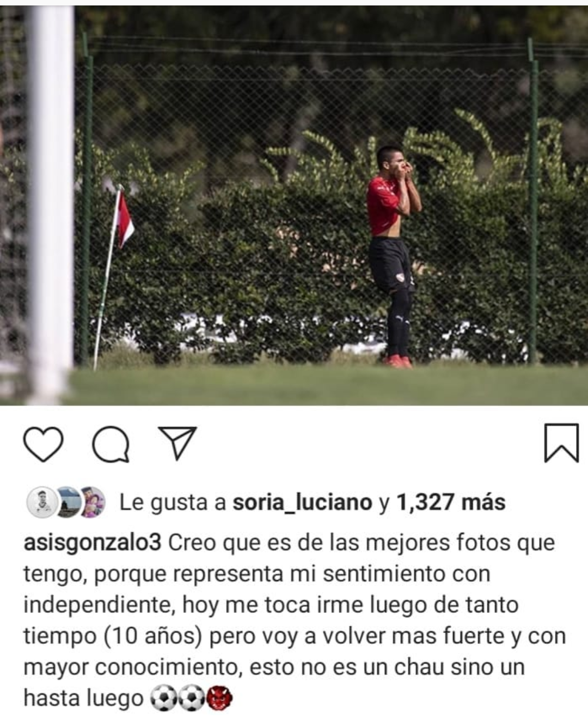Open the asisgonzalo3 profile username
The width and height of the screenshot is (588, 725).
pyautogui.click(x=92, y=543)
